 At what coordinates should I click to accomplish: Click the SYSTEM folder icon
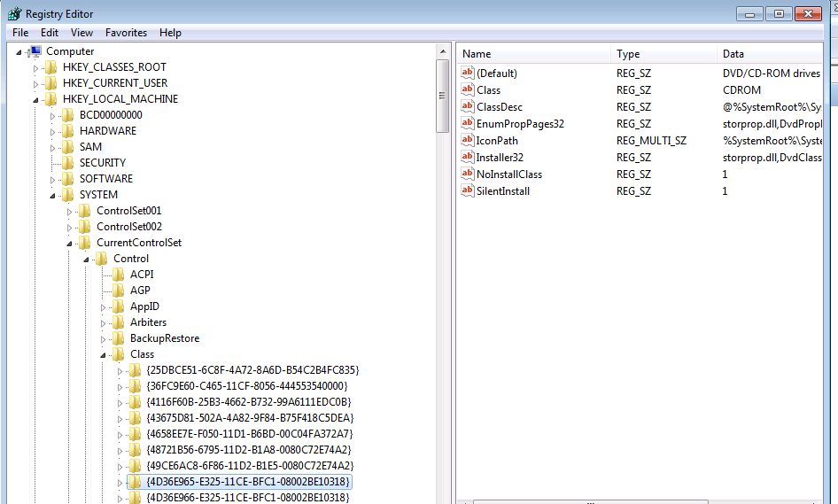coord(68,195)
